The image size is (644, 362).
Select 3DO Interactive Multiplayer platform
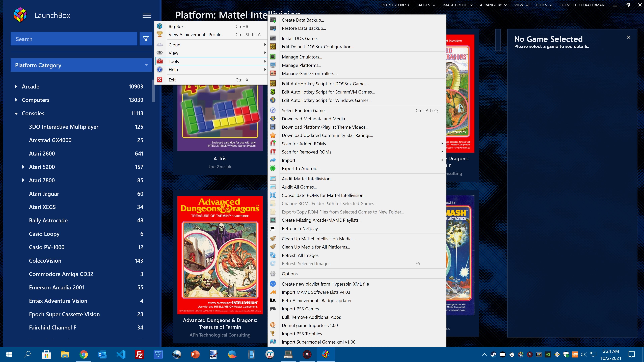64,127
